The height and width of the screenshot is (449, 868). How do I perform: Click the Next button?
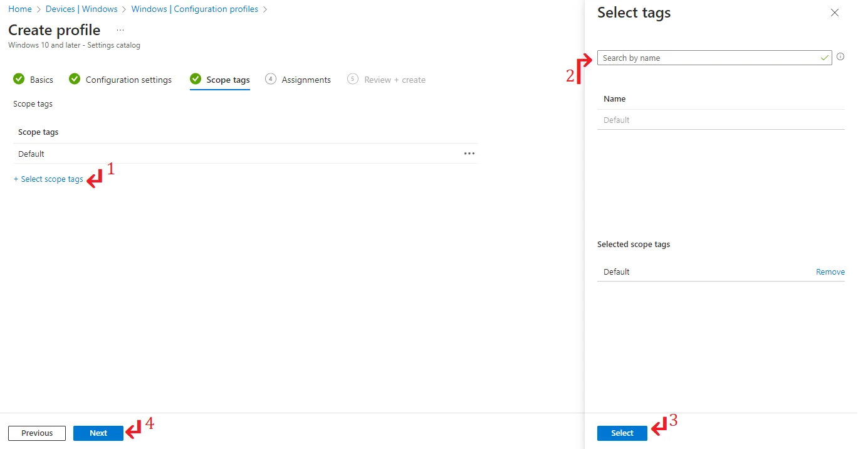tap(98, 433)
